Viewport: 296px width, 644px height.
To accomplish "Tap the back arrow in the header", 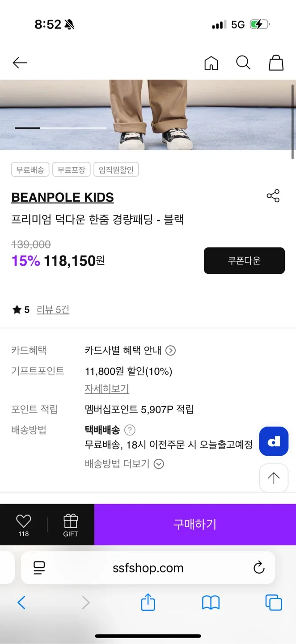I will 20,63.
